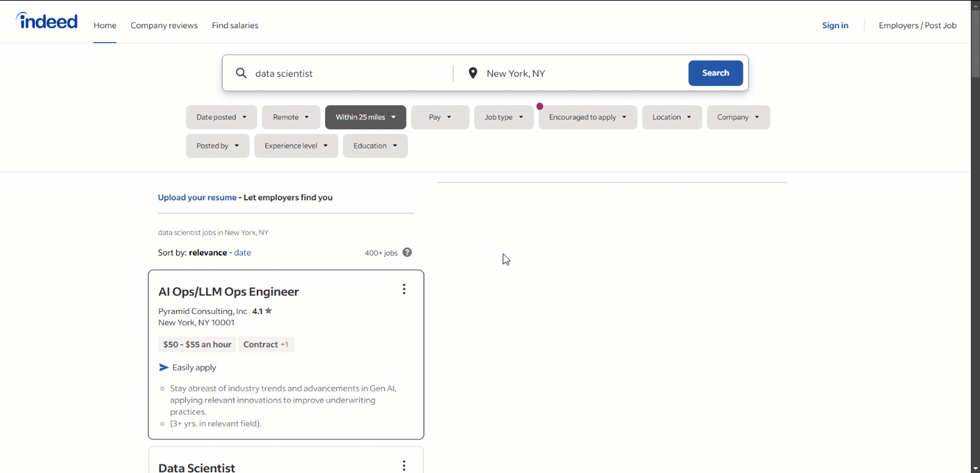Viewport: 980px width, 473px height.
Task: Open the Upload your resume link
Action: (197, 197)
